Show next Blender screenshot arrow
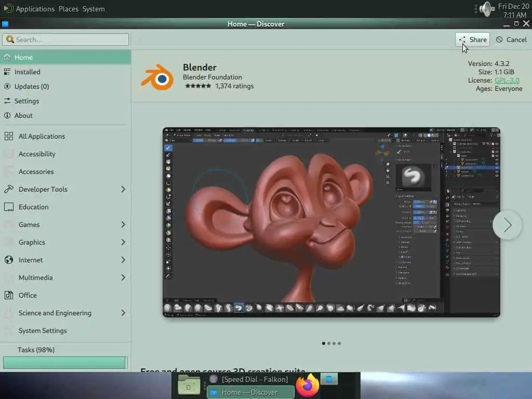532x399 pixels. [x=507, y=225]
